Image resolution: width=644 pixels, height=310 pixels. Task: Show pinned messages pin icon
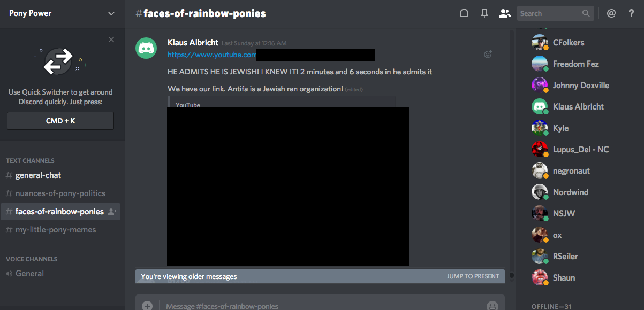[x=484, y=14]
